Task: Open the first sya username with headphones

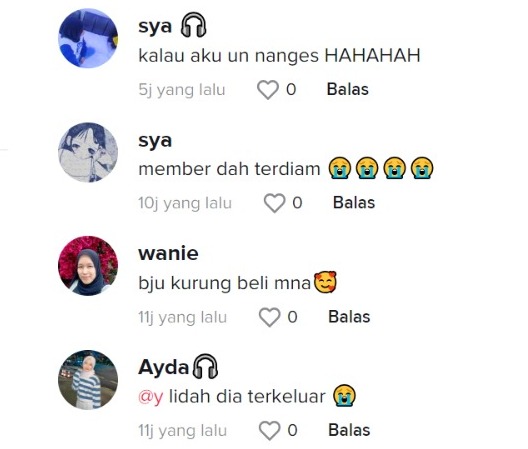Action: pos(172,26)
